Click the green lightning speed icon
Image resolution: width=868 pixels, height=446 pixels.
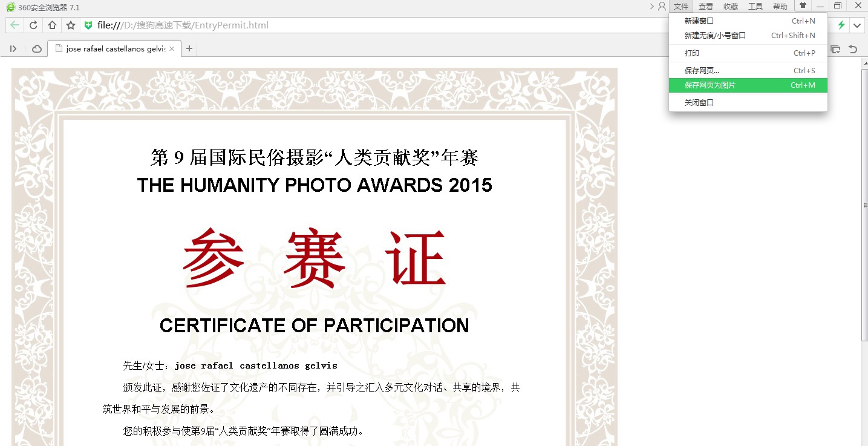(841, 25)
